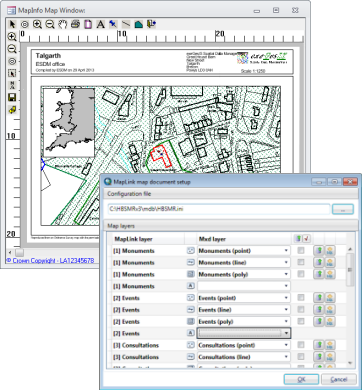
Task: Click the 'MapLink layer' column header
Action: pyautogui.click(x=134, y=239)
